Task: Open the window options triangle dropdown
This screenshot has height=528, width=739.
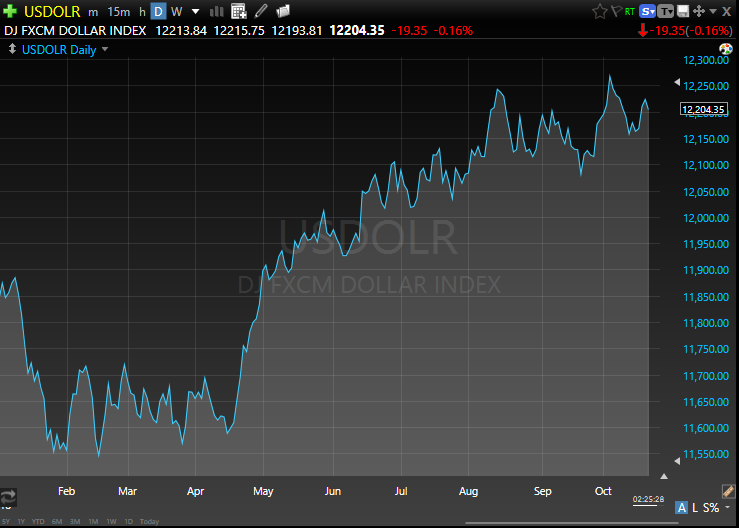Action: tap(713, 11)
